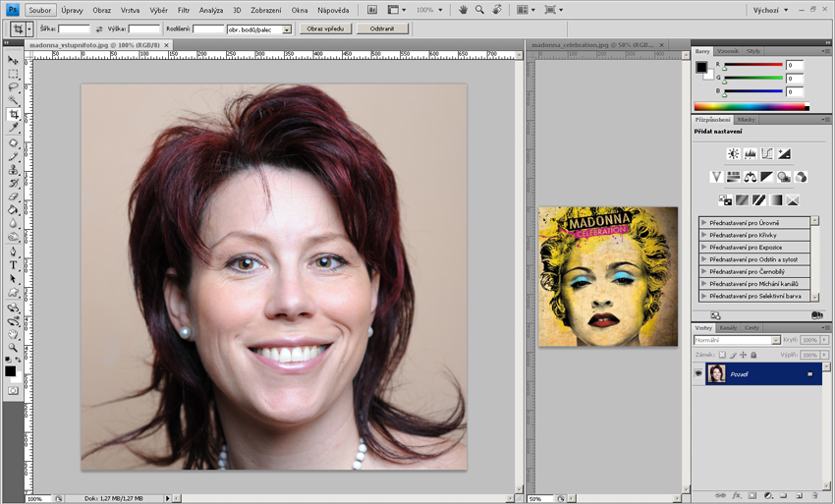Click the trash icon in Layers panel
Viewport: 835px width, 504px height.
click(815, 496)
